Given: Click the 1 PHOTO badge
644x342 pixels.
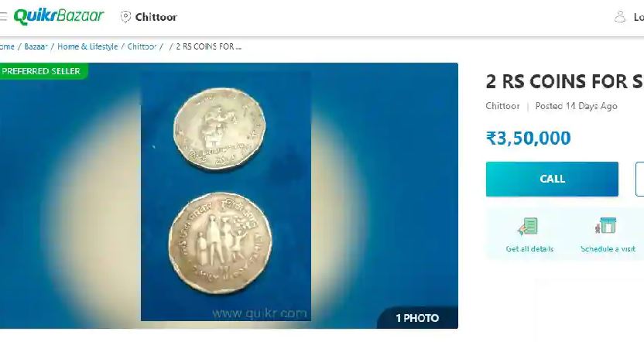Looking at the screenshot, I should (x=417, y=318).
